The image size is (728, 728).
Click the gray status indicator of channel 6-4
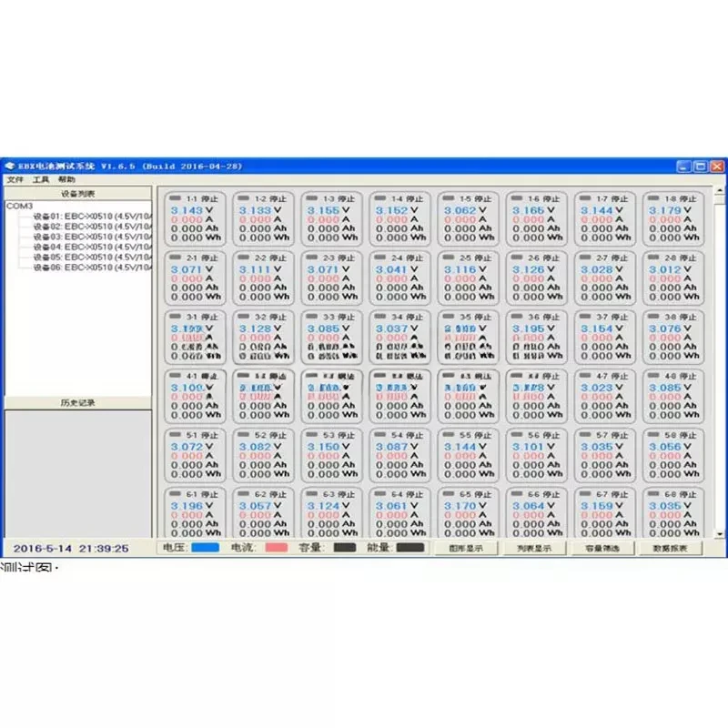click(380, 493)
